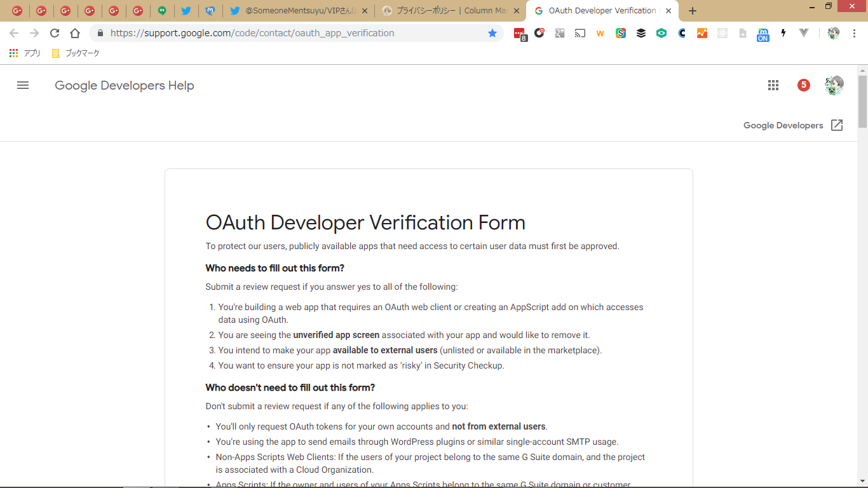Open the Buffer stacked-layers extension

(x=641, y=33)
